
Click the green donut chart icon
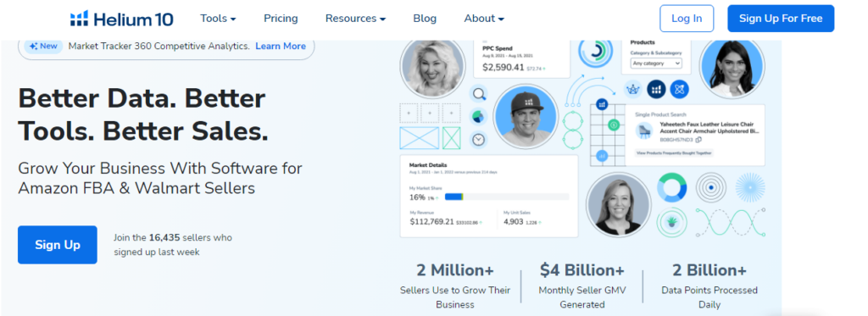(x=671, y=187)
